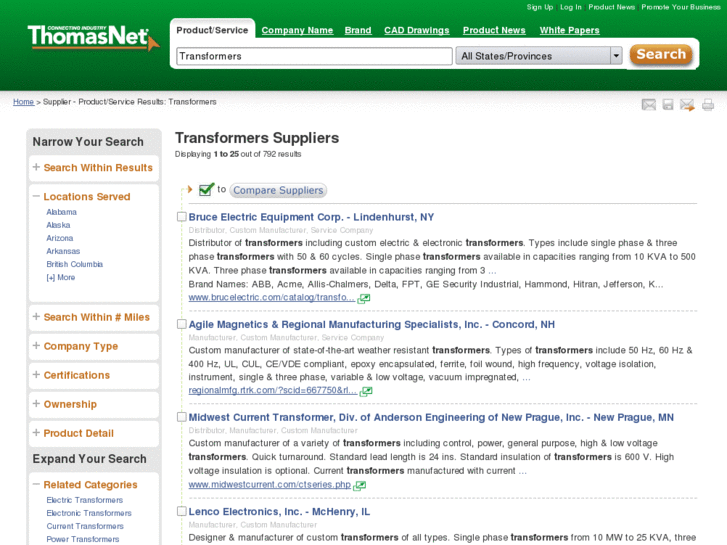
Task: Switch to the CAD Drawings tab
Action: (416, 30)
